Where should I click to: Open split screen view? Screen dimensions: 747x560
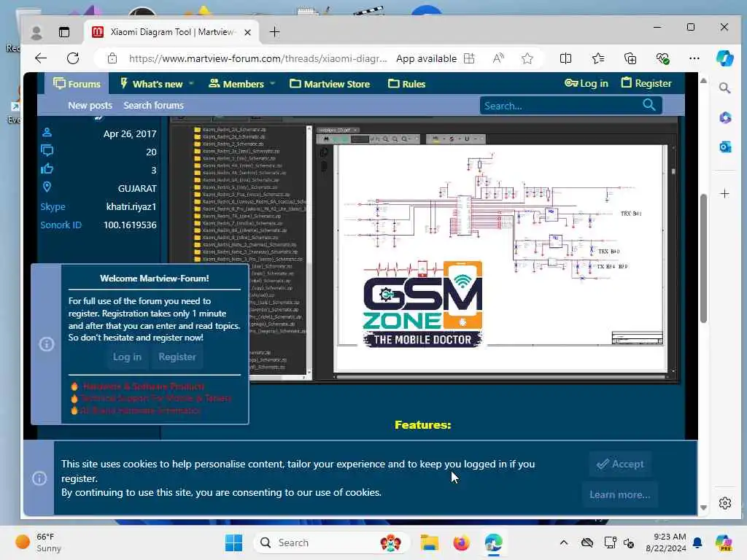(565, 58)
